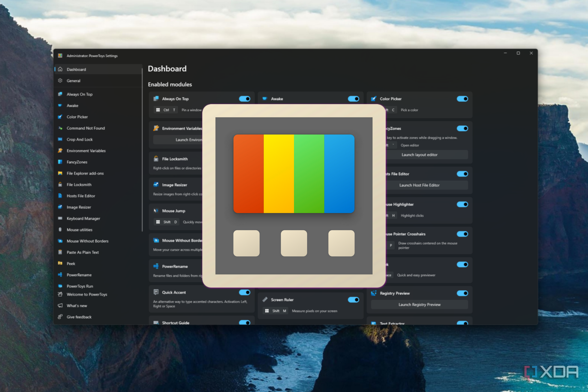Image resolution: width=588 pixels, height=392 pixels.
Task: Click the Keyboard Manager sidebar icon
Action: pyautogui.click(x=60, y=218)
